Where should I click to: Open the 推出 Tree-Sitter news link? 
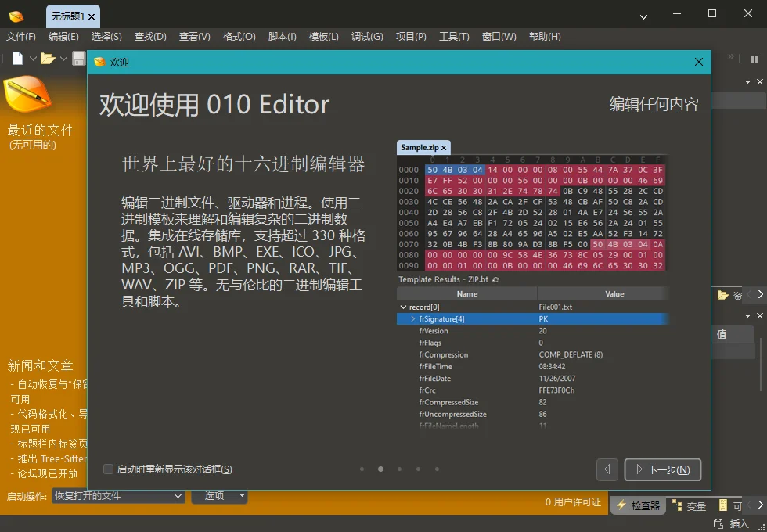(49, 458)
